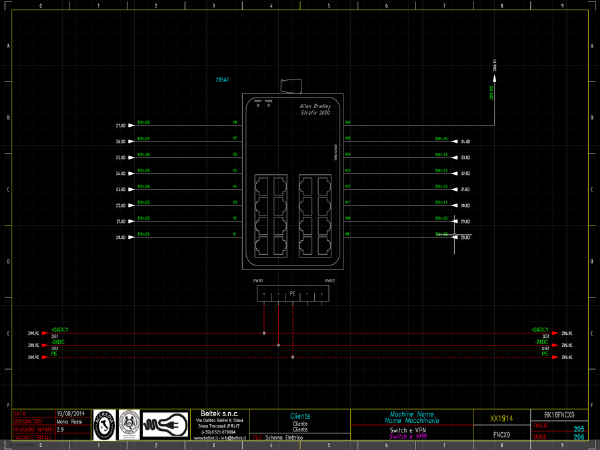
Task: Select the Eth-09 wire label
Action: point(441,234)
